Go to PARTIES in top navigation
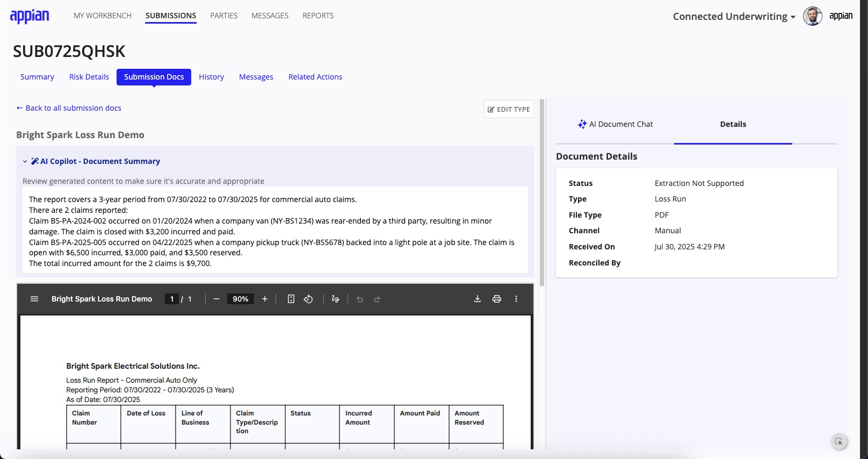 point(223,16)
